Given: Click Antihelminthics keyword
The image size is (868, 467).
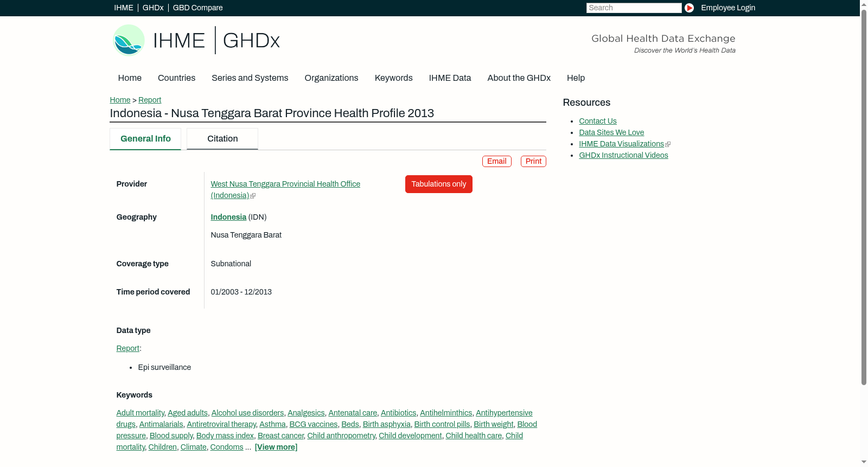Looking at the screenshot, I should (x=446, y=413).
